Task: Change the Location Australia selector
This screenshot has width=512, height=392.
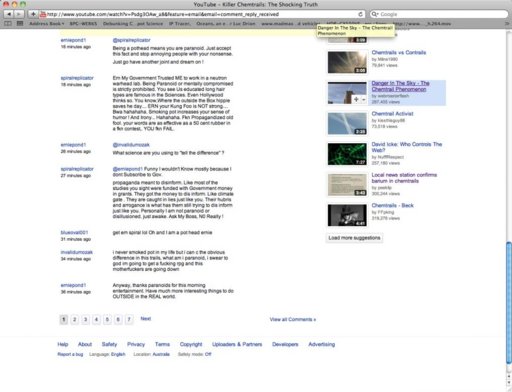Action: (161, 354)
